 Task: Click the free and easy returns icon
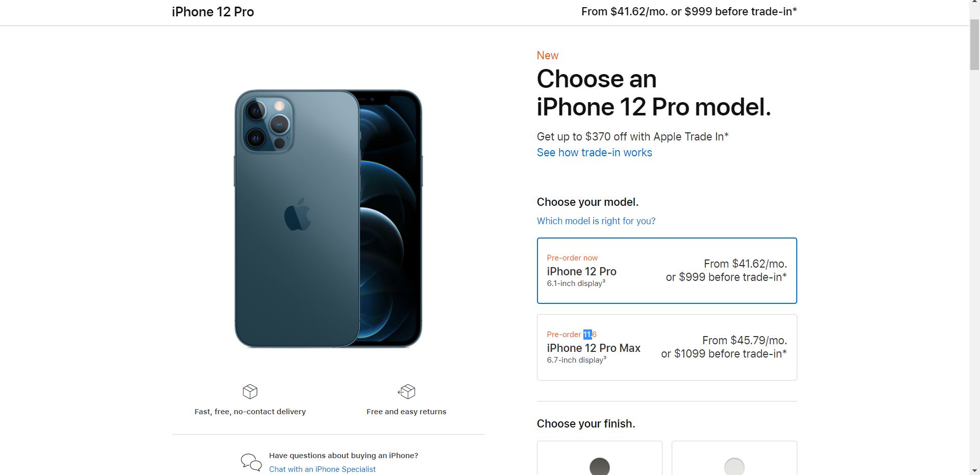point(406,392)
